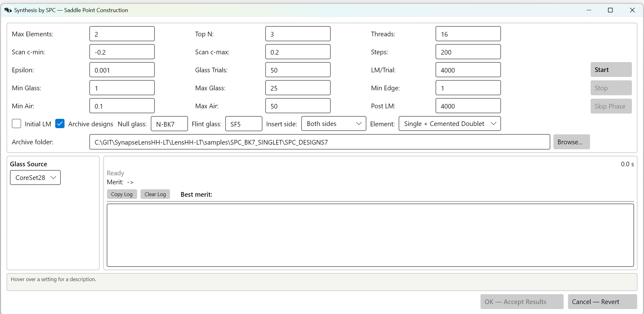Click the Epsilon input field
This screenshot has width=644, height=314.
[122, 70]
